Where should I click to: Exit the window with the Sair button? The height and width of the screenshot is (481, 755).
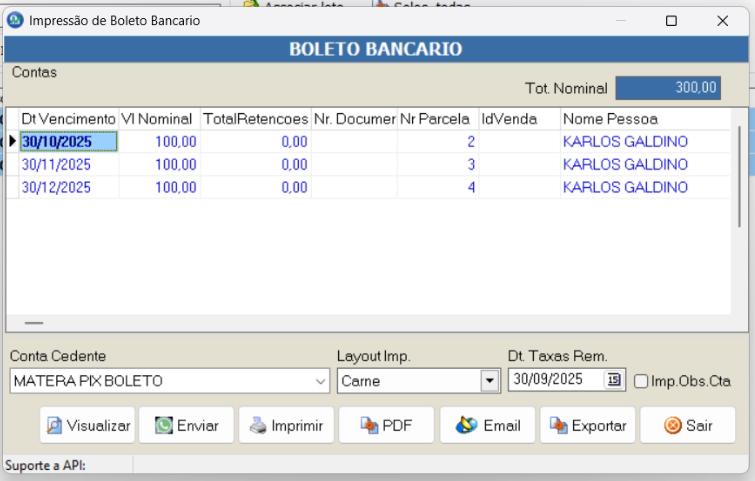tap(687, 425)
